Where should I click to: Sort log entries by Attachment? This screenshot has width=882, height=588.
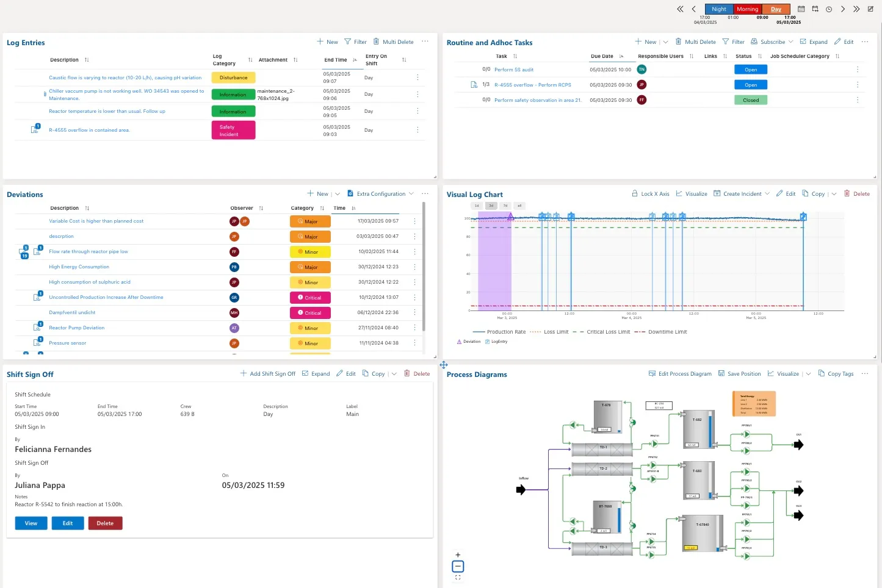[295, 60]
